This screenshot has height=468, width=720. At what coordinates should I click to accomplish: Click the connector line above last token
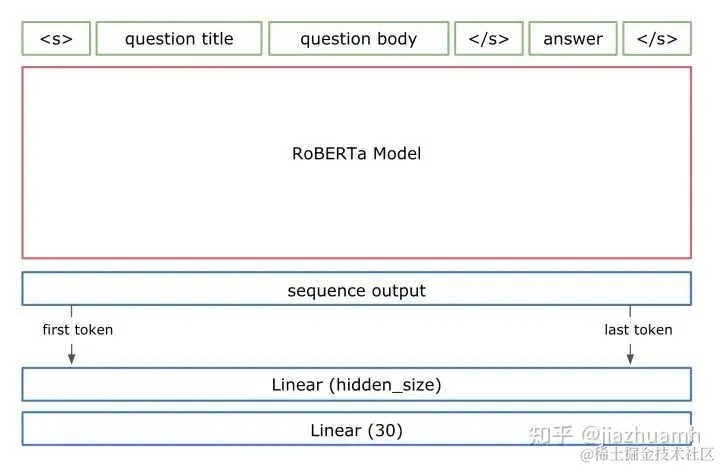point(631,312)
